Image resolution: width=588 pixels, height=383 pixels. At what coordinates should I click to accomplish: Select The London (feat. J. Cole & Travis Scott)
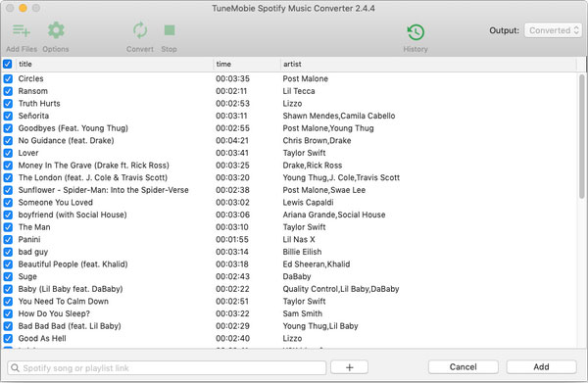pyautogui.click(x=93, y=177)
